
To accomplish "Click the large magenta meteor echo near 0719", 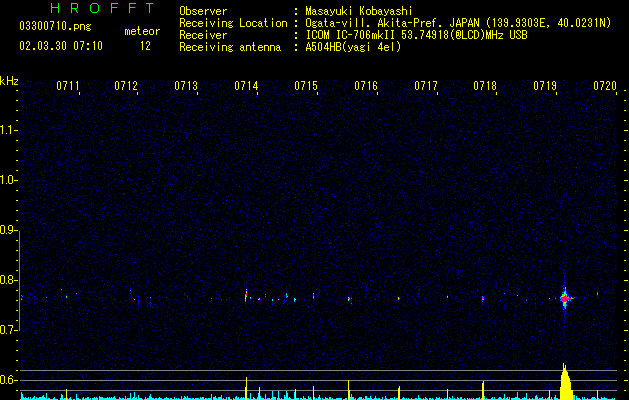I will [565, 298].
